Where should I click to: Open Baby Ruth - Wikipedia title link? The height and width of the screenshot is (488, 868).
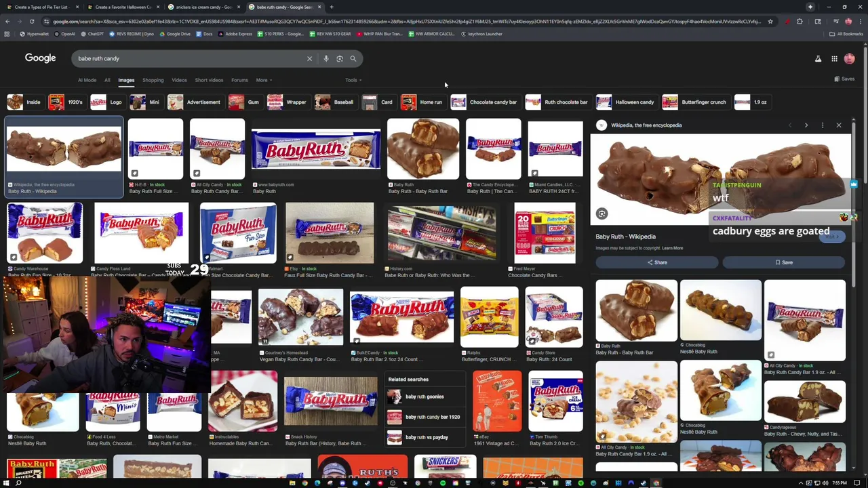pos(625,237)
